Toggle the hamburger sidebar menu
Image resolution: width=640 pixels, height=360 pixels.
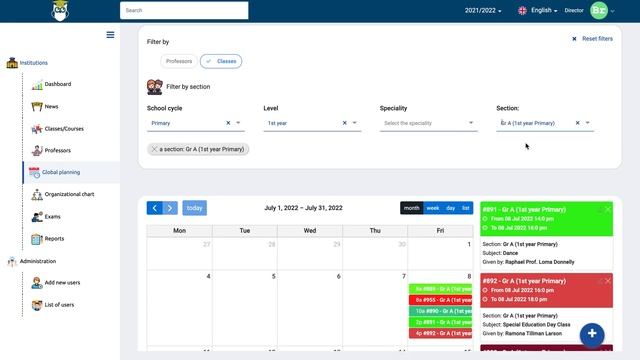pos(110,35)
